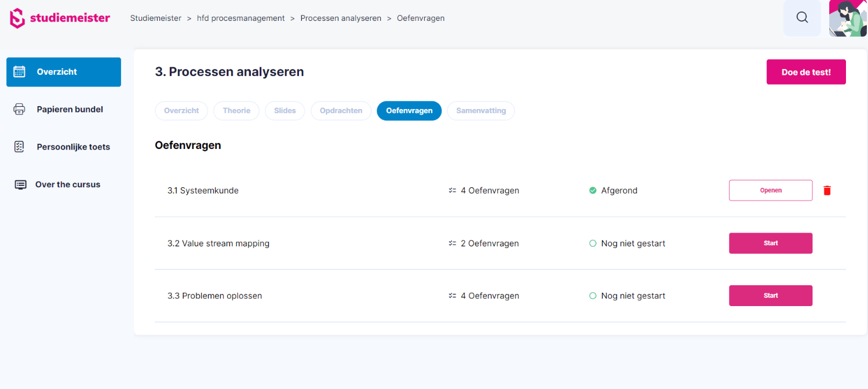Viewport: 868px width, 389px height.
Task: Click the Procesen analyseren breadcrumb link
Action: [x=341, y=18]
